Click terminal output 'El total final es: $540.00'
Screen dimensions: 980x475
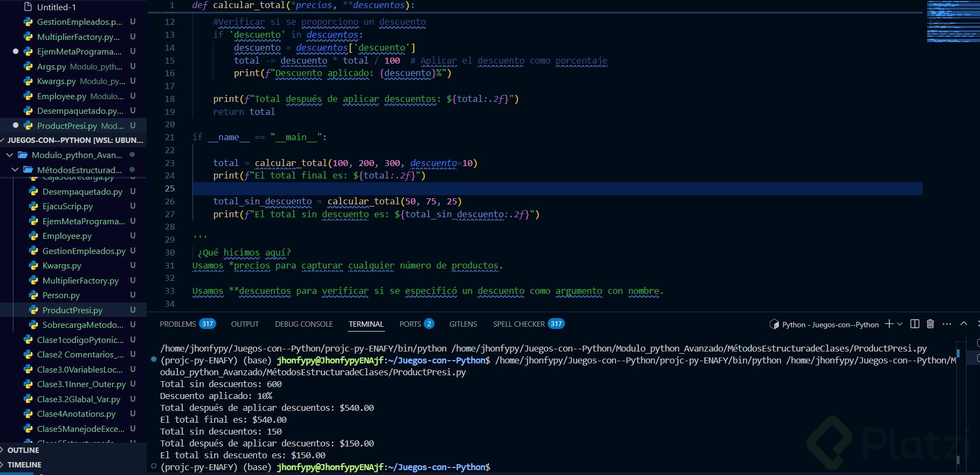point(224,419)
